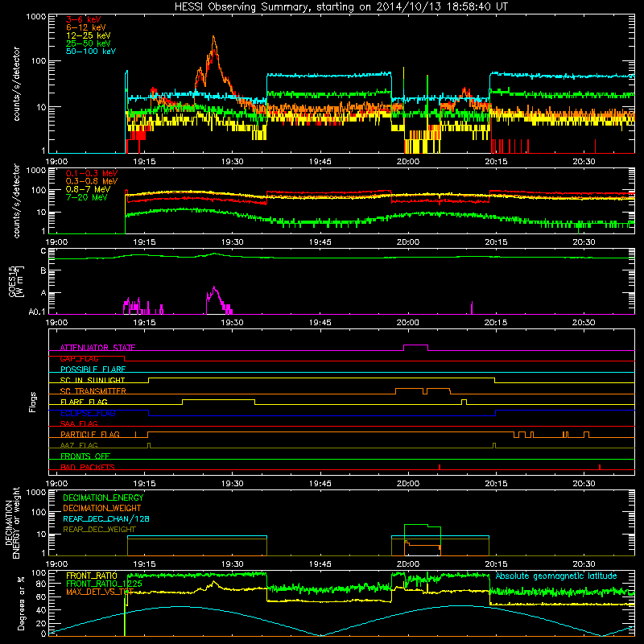Click the 0.8-7 MeV legend label
The image size is (644, 644).
point(88,189)
